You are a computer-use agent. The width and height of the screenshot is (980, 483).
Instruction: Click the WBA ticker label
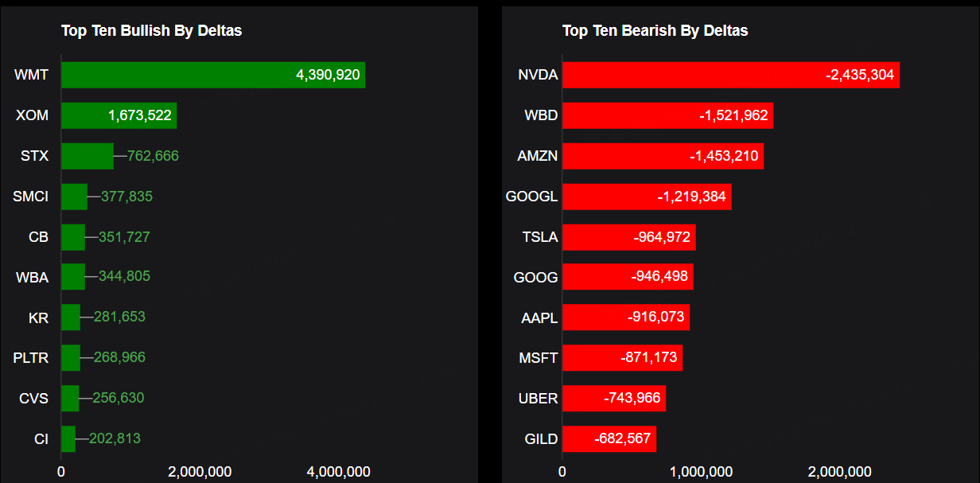32,278
